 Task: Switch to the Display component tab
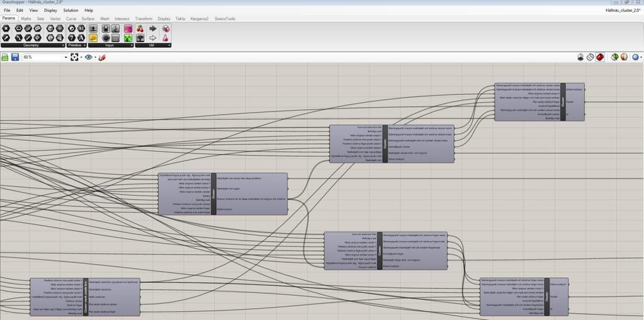(x=164, y=19)
